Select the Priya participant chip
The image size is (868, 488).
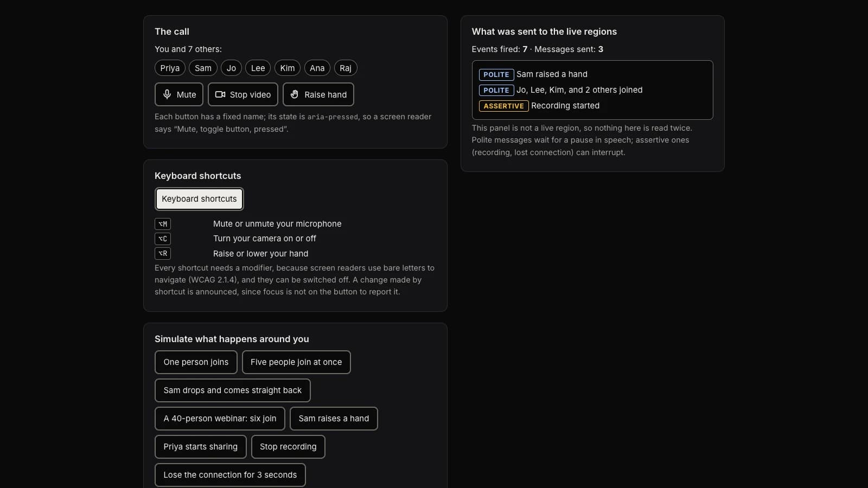170,68
